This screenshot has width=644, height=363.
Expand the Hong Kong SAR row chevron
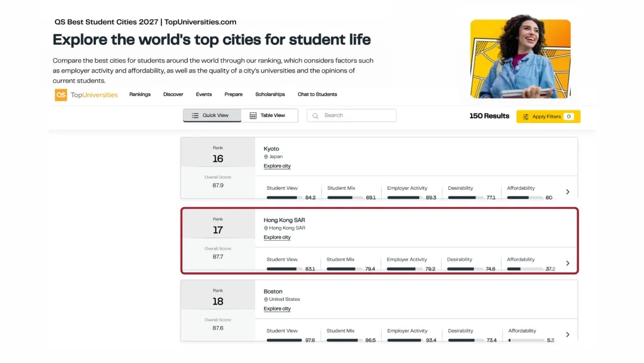coord(568,263)
